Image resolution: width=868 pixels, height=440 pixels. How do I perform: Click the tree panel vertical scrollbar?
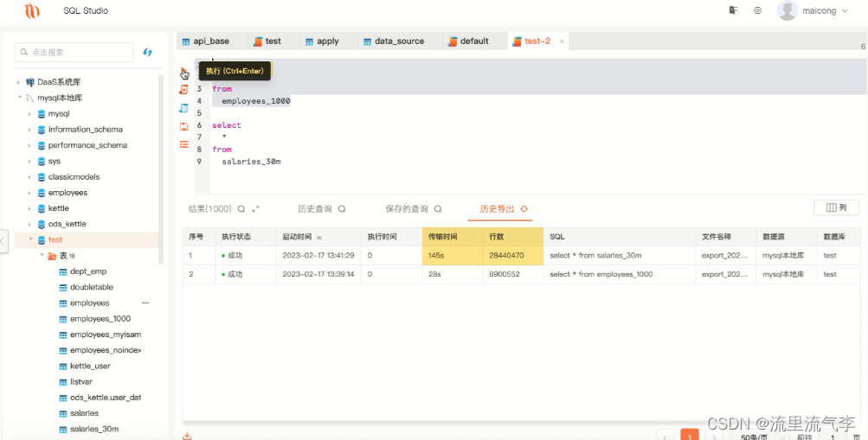point(161,169)
